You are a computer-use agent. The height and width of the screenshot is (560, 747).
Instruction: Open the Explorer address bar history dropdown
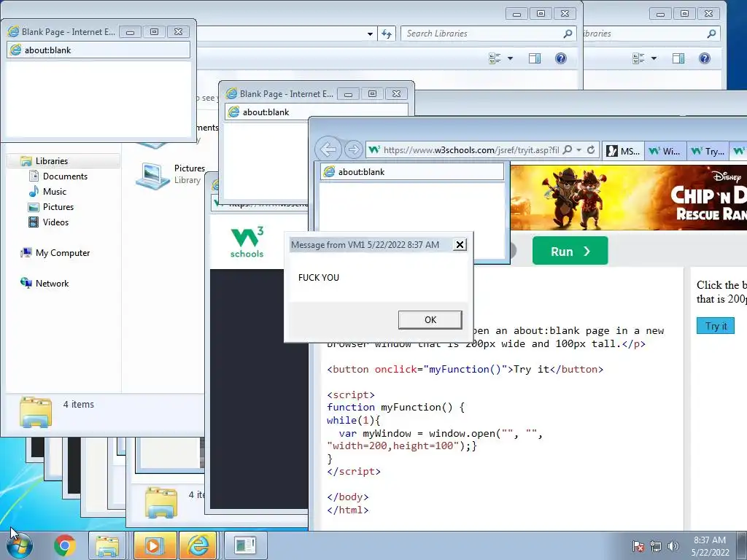(x=370, y=34)
